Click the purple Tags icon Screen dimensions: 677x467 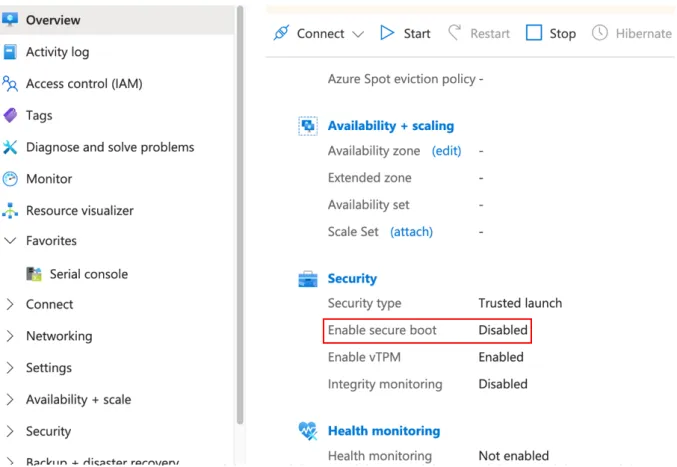click(x=10, y=115)
